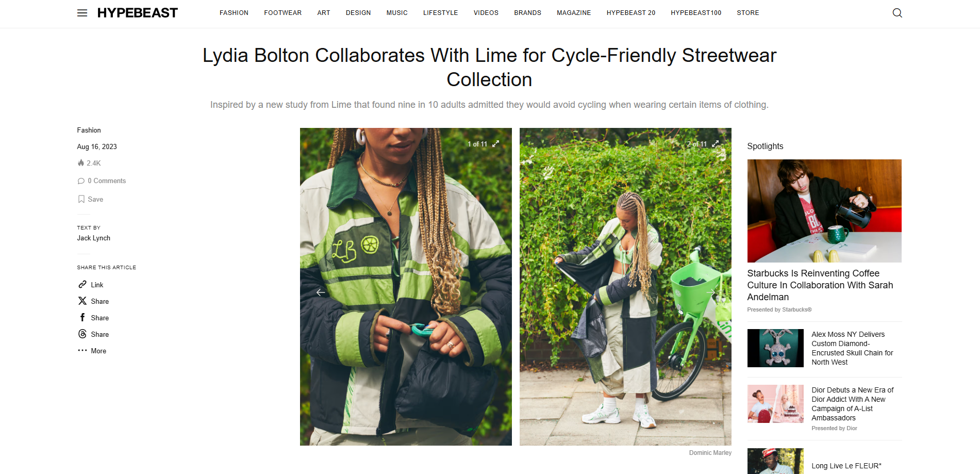Copy article link via chain icon
980x474 pixels.
coord(82,285)
